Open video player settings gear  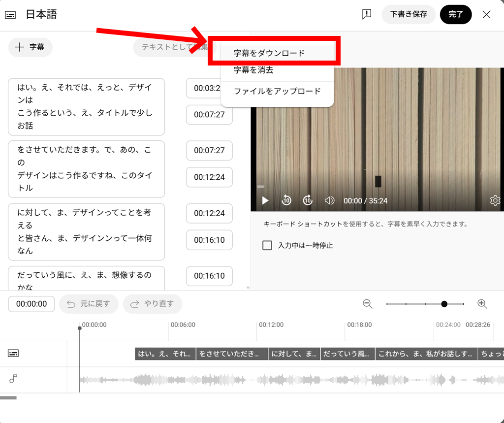[x=495, y=200]
